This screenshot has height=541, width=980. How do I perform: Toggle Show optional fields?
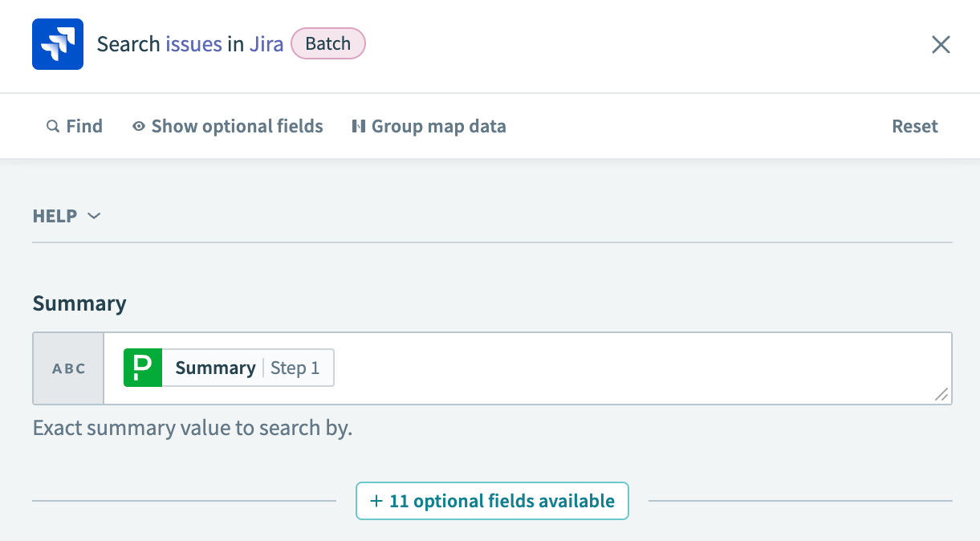236,126
